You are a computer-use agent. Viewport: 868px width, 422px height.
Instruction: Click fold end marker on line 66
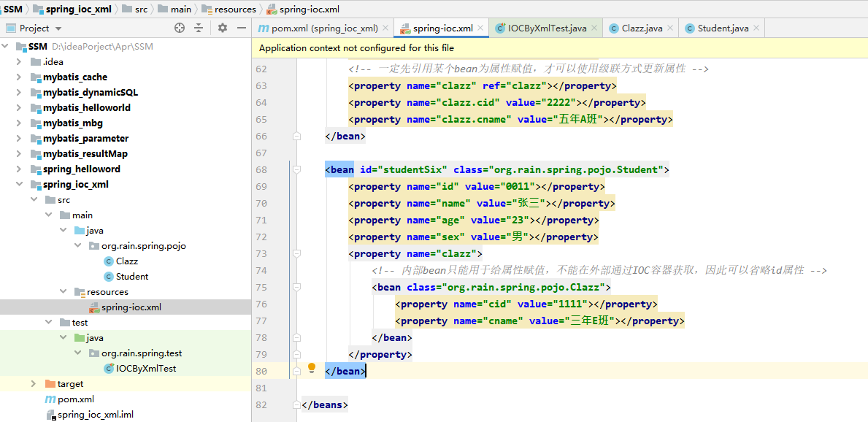pyautogui.click(x=297, y=137)
